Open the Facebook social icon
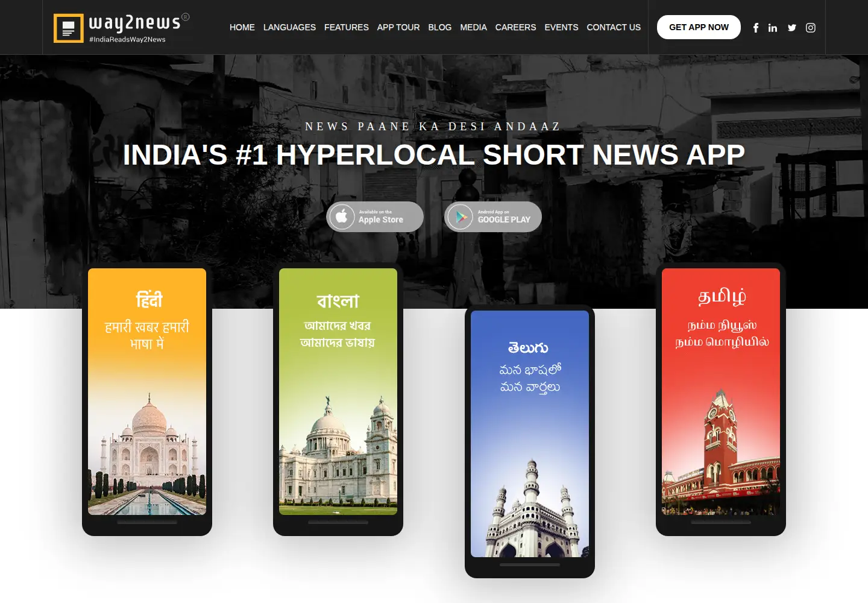 pyautogui.click(x=756, y=28)
